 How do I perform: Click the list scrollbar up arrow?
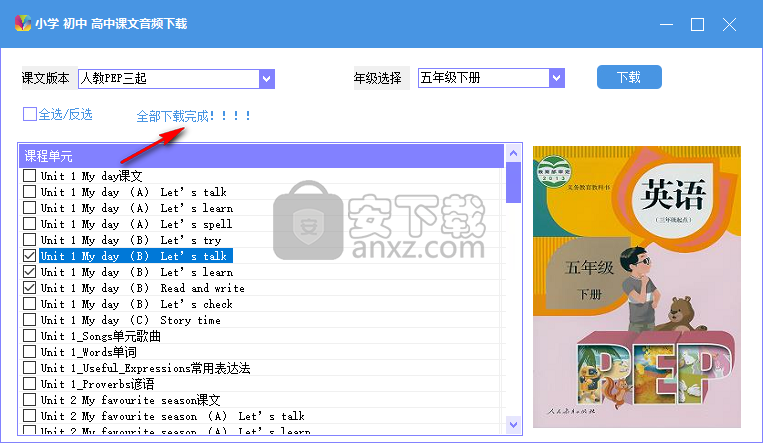point(513,153)
